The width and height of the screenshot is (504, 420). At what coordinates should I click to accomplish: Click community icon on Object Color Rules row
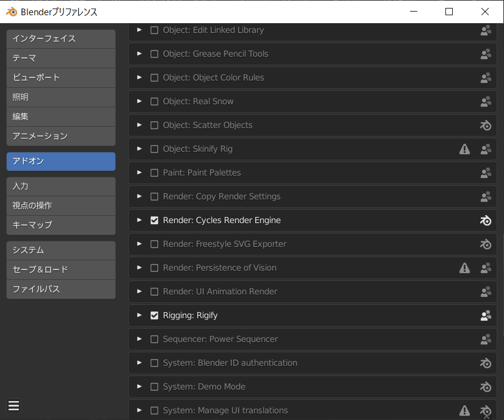(x=486, y=77)
